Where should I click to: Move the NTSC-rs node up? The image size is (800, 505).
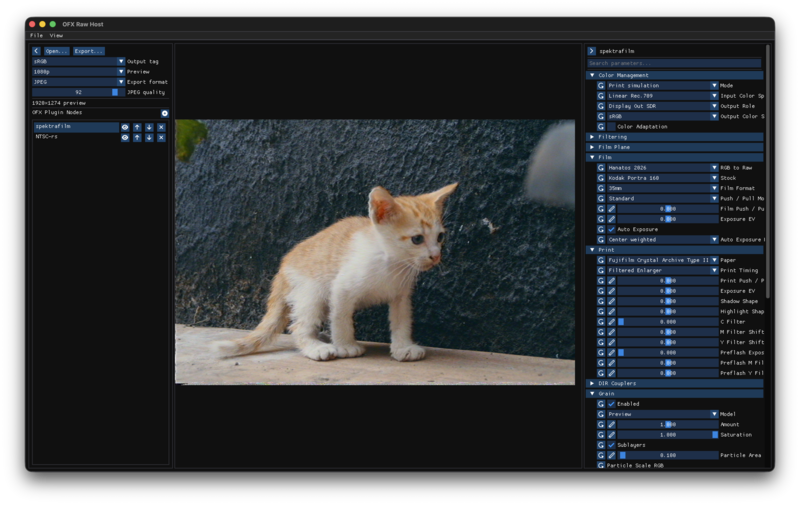(x=137, y=138)
